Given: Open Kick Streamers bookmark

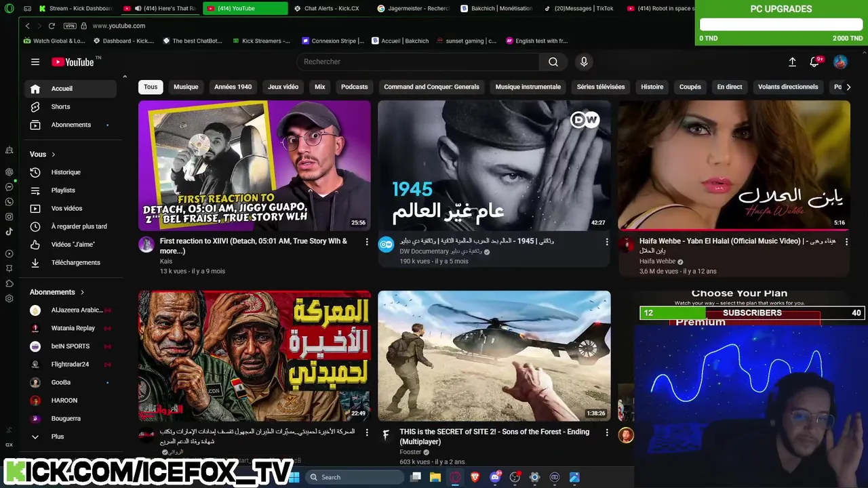Looking at the screenshot, I should pos(260,41).
